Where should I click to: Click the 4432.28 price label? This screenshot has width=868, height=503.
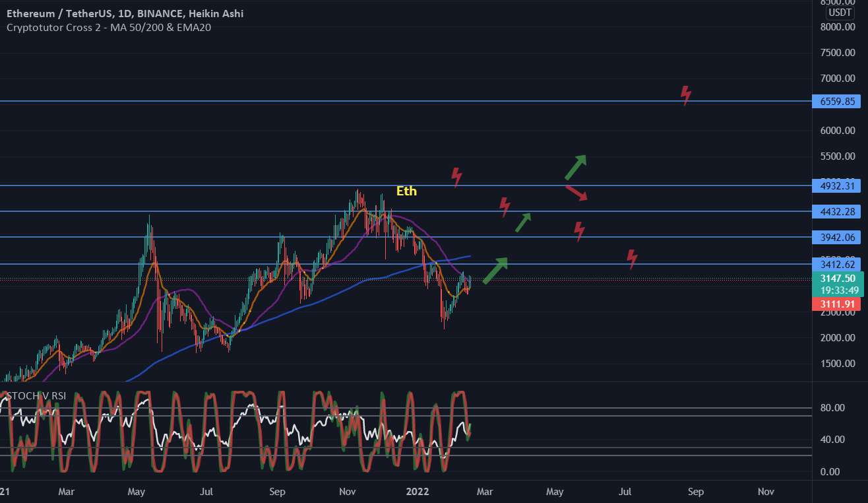coord(837,211)
